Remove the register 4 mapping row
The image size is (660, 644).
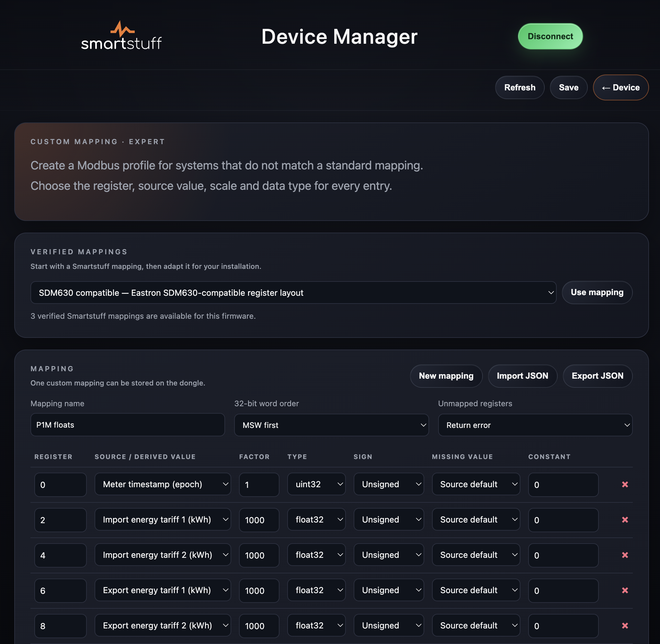tap(625, 555)
